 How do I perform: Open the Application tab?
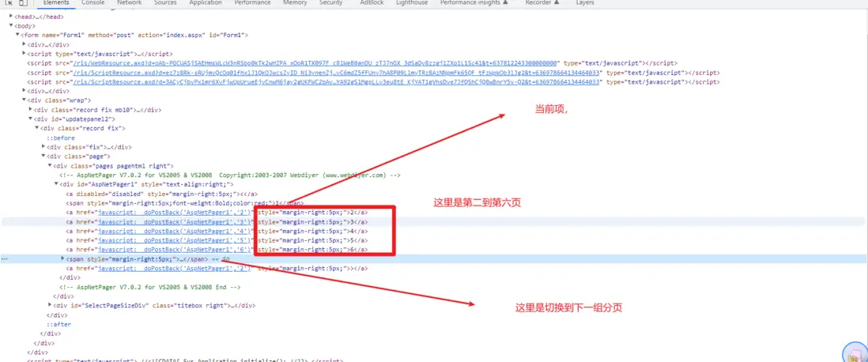coord(206,3)
